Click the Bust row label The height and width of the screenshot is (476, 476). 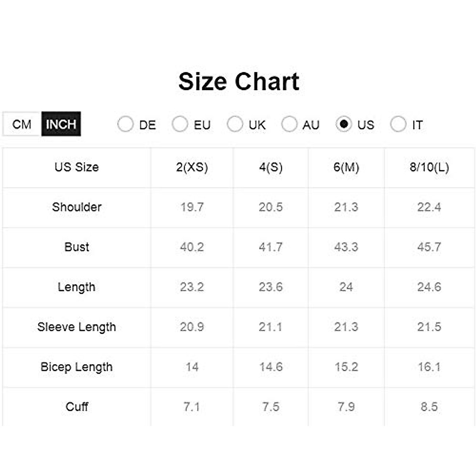(x=77, y=247)
